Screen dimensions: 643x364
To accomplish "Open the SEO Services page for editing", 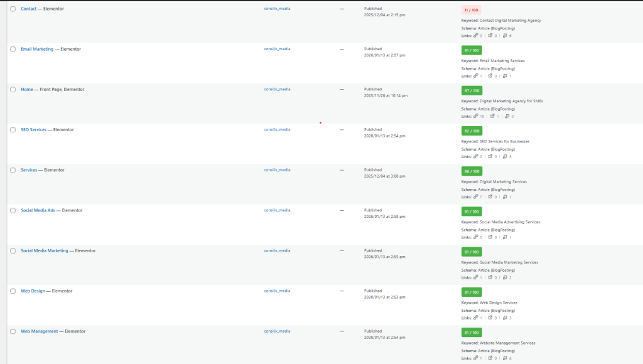I will (33, 130).
